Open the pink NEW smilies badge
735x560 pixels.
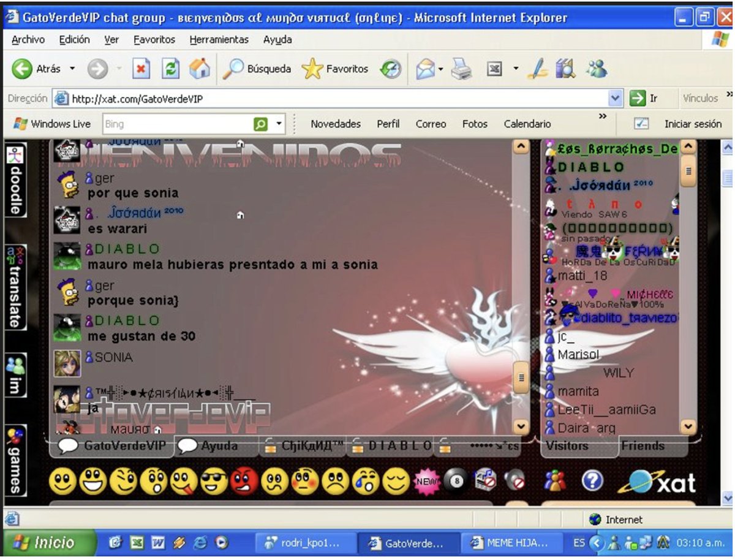tap(426, 482)
